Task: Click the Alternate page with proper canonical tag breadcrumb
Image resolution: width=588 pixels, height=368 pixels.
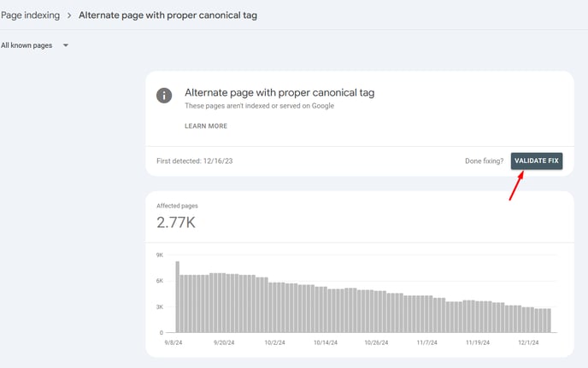Action: click(168, 15)
